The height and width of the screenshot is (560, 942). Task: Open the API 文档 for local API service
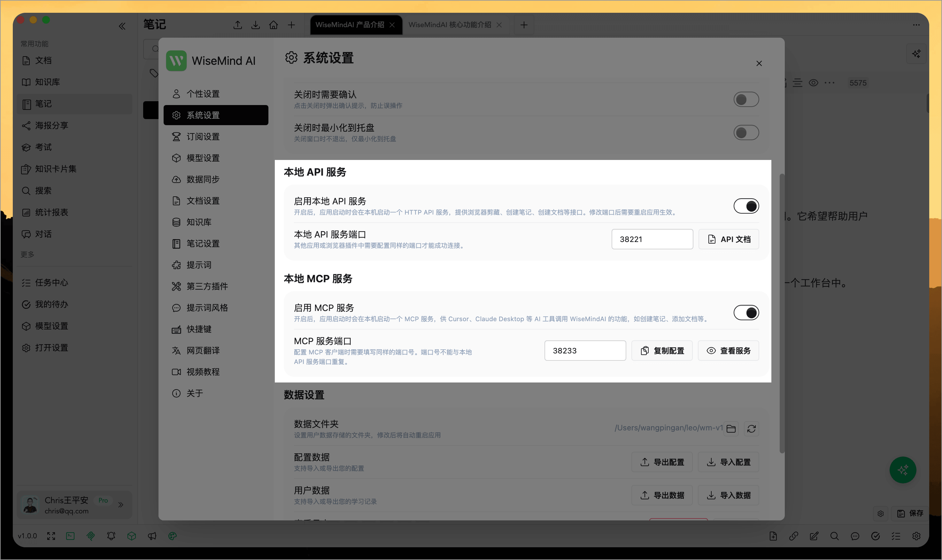pos(728,239)
